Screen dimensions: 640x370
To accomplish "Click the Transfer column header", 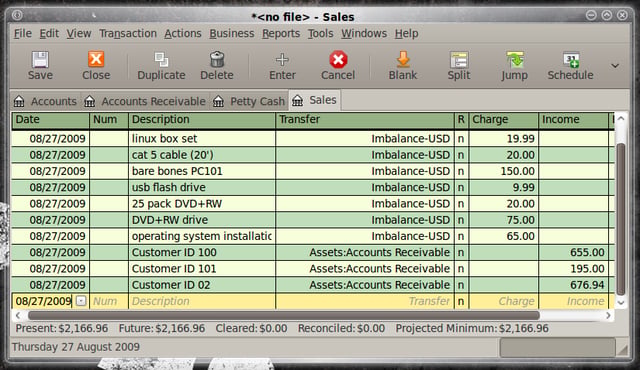I will coord(365,120).
